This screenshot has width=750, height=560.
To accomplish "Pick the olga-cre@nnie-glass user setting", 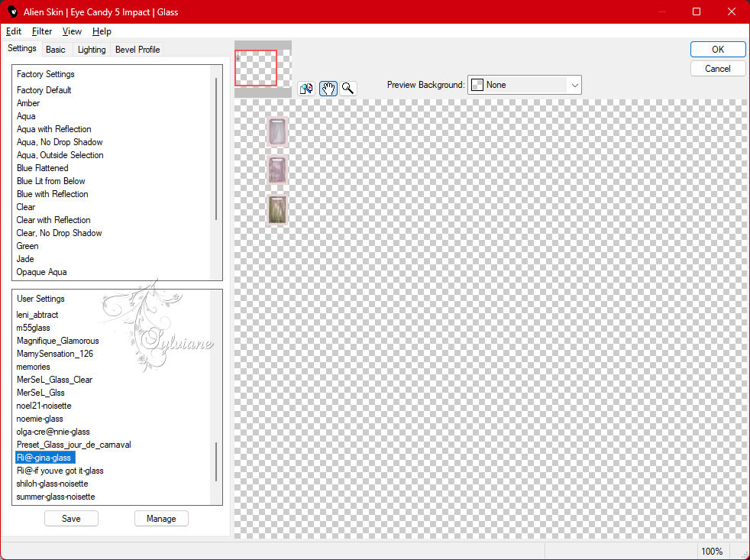I will [x=53, y=431].
